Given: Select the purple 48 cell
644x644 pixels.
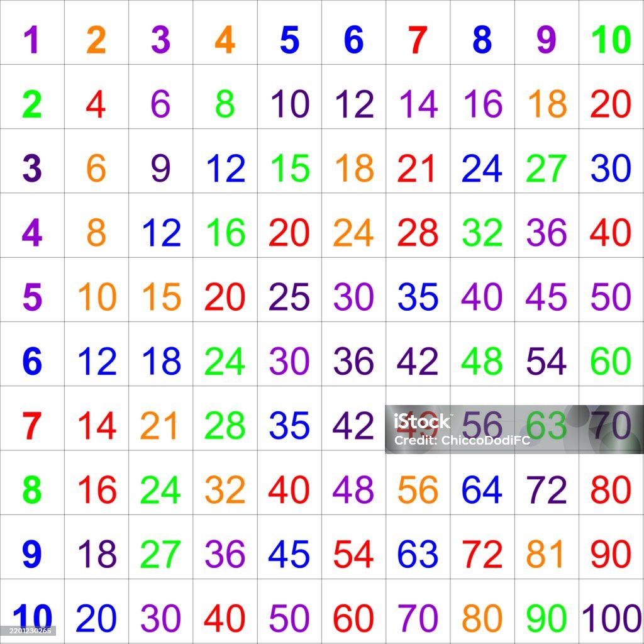Looking at the screenshot, I should click(x=353, y=489).
